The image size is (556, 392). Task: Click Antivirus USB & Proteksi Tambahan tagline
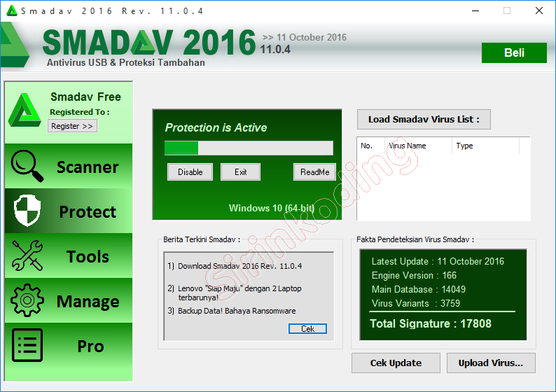pyautogui.click(x=126, y=63)
